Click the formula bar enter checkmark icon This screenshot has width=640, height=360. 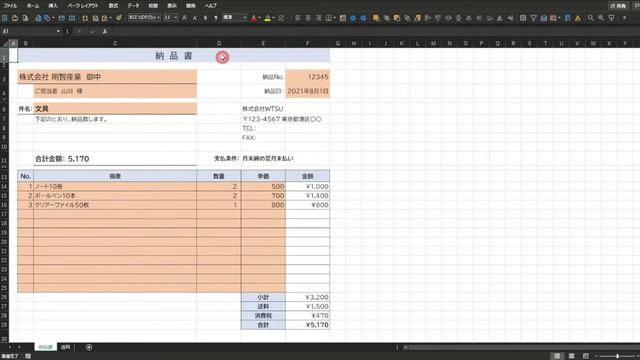pyautogui.click(x=92, y=31)
